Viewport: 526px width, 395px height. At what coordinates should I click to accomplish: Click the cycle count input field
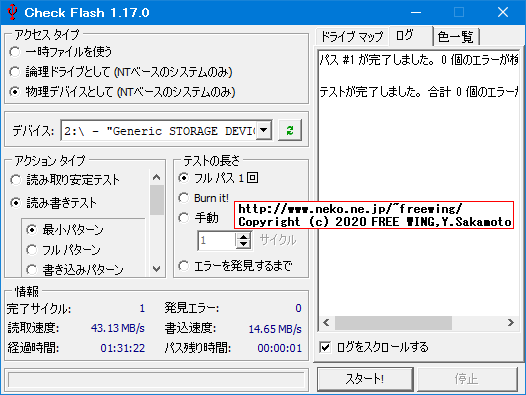pos(217,240)
